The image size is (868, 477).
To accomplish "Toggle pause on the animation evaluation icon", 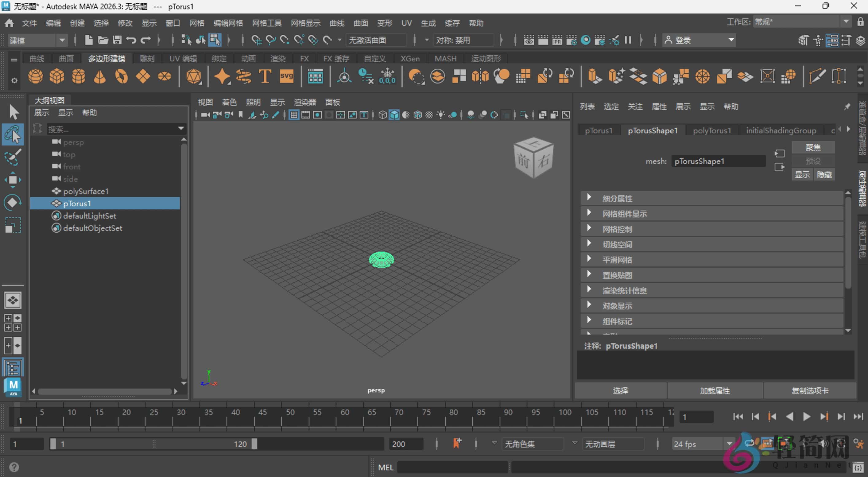I will (x=627, y=40).
